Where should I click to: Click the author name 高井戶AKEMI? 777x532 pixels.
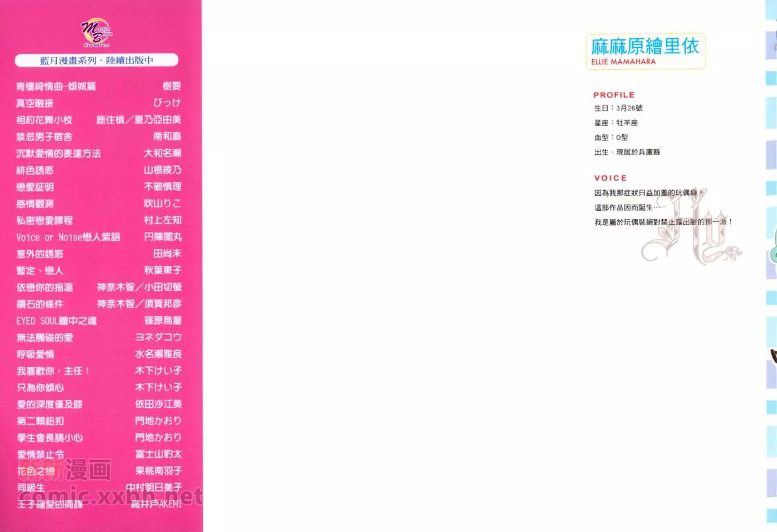[x=156, y=504]
